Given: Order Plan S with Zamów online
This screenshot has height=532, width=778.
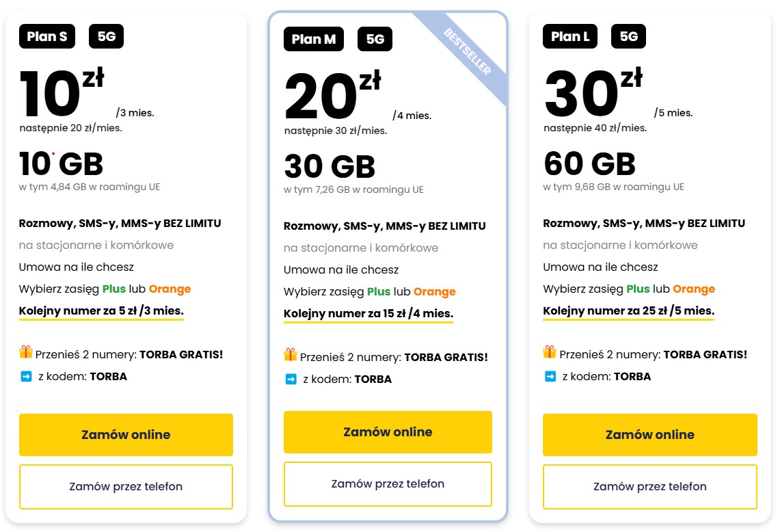Looking at the screenshot, I should click(126, 435).
